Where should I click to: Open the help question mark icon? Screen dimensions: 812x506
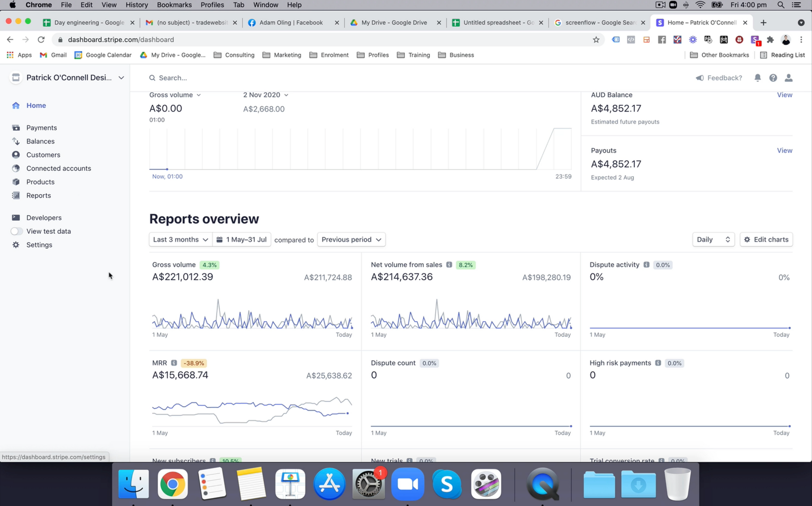(773, 78)
